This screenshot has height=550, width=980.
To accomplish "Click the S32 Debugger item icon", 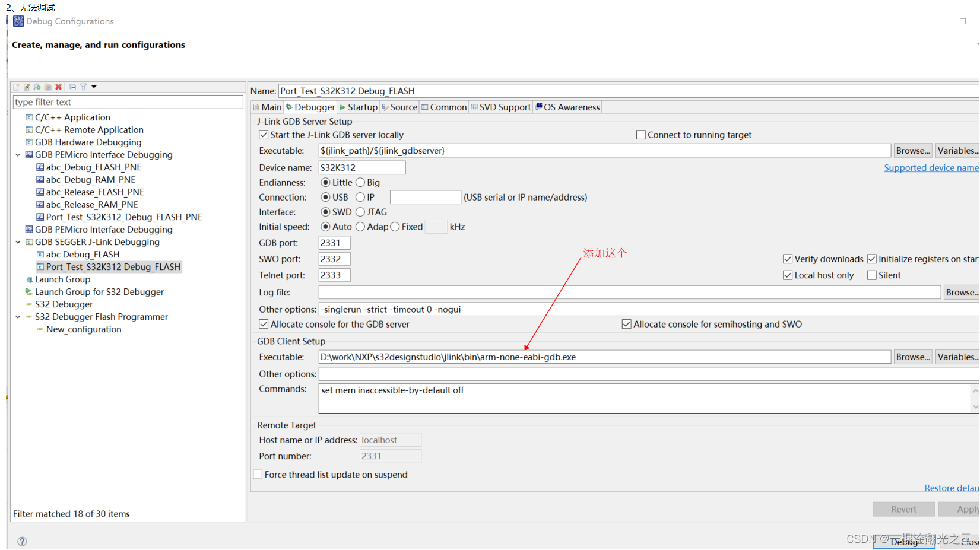I will tap(29, 304).
